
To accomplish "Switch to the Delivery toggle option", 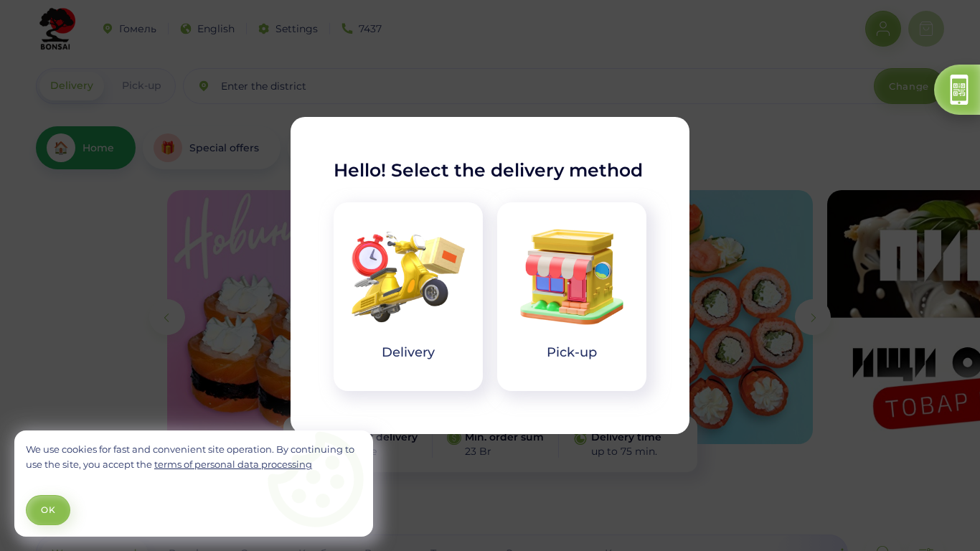I will pos(72,85).
